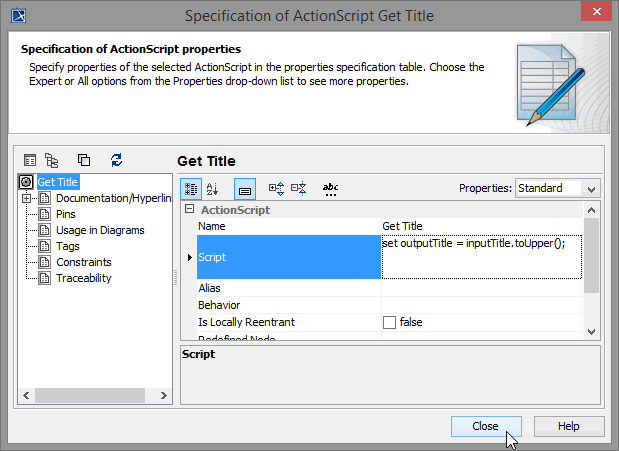Expand the Documentation/Hyperlinks tree node
Image resolution: width=619 pixels, height=451 pixels.
[x=27, y=198]
